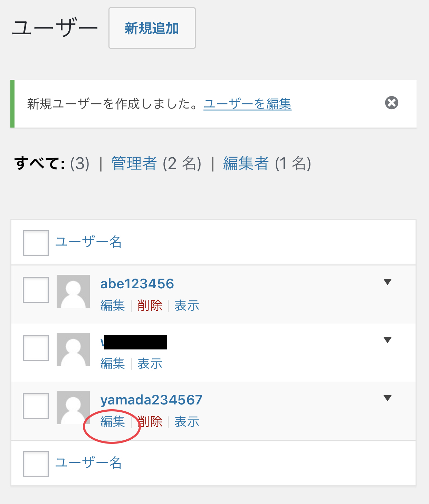
Task: Expand details arrow for abe123456 row
Action: pos(388,282)
